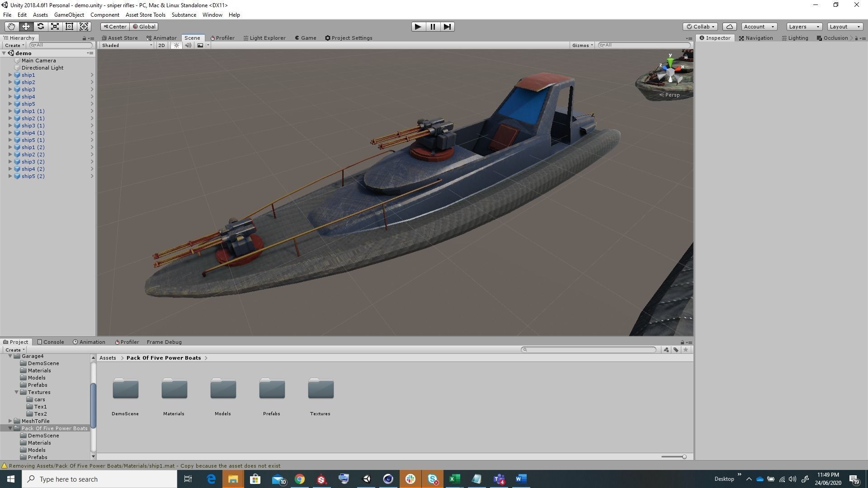Image resolution: width=868 pixels, height=488 pixels.
Task: Open Unity icon in Windows taskbar
Action: pyautogui.click(x=367, y=479)
